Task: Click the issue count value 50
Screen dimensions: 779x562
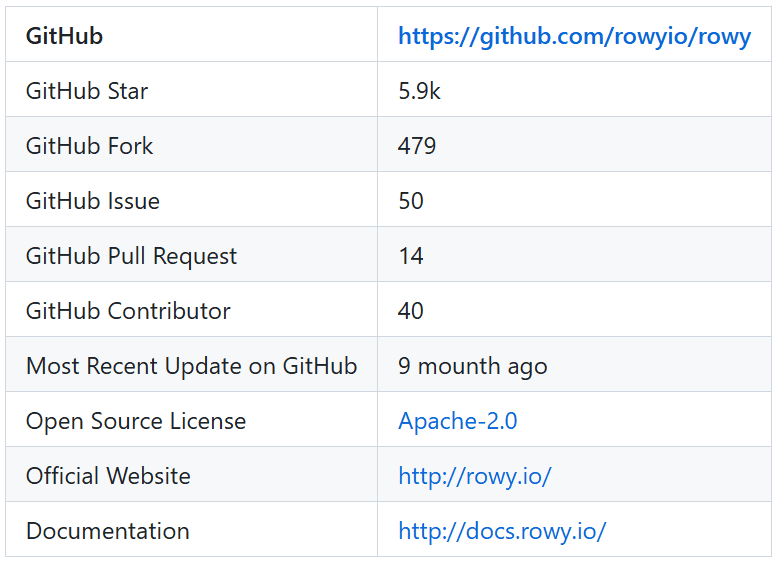Action: (x=411, y=201)
